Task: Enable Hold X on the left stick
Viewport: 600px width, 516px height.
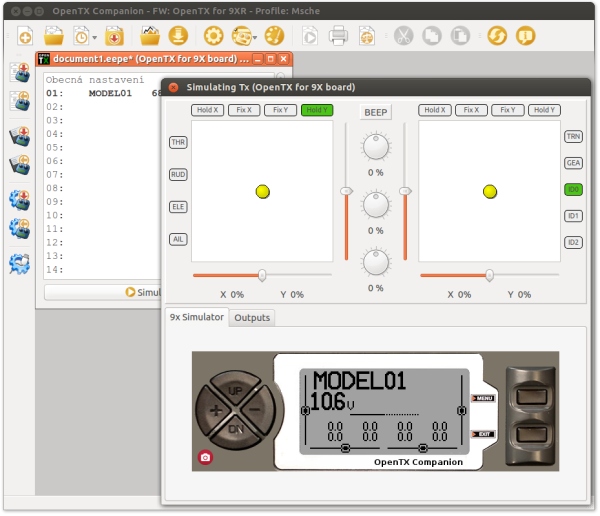Action: (x=209, y=110)
